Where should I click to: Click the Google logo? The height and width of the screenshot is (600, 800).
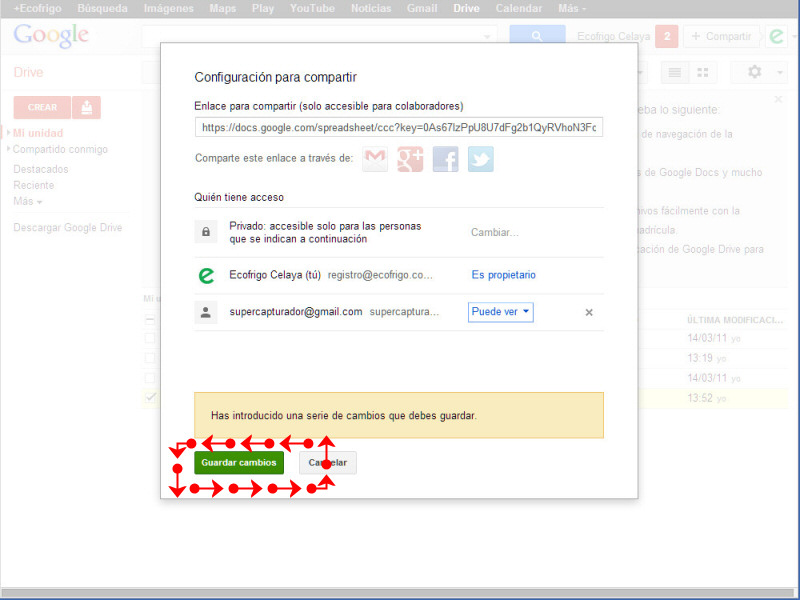point(51,36)
